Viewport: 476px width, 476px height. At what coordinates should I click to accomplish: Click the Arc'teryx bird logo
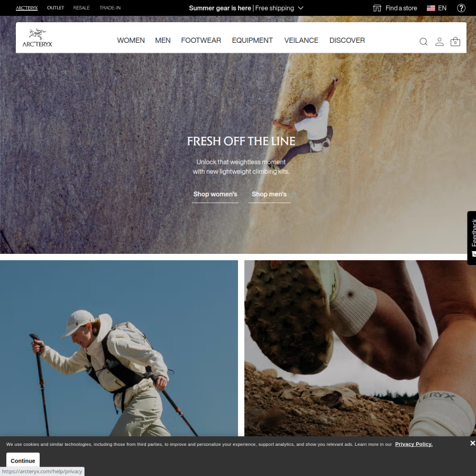pos(38,38)
